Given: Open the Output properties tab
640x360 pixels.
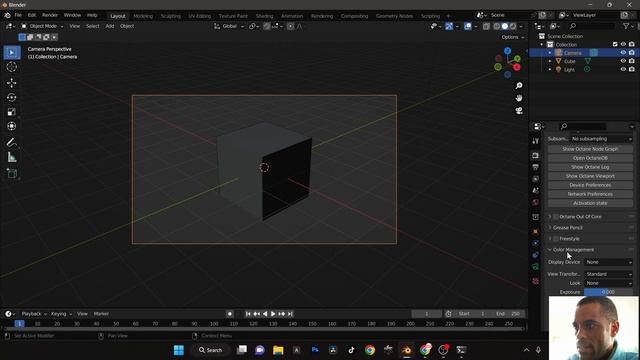Looking at the screenshot, I should [536, 167].
